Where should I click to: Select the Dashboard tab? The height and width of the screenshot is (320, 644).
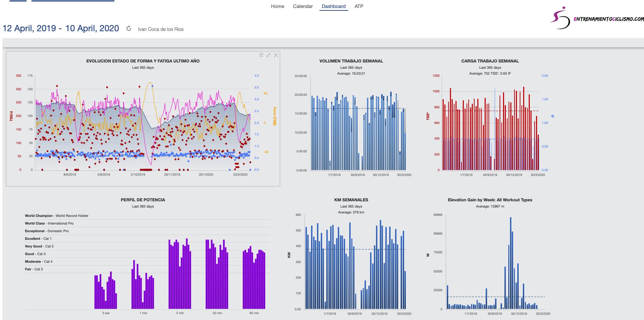click(333, 6)
